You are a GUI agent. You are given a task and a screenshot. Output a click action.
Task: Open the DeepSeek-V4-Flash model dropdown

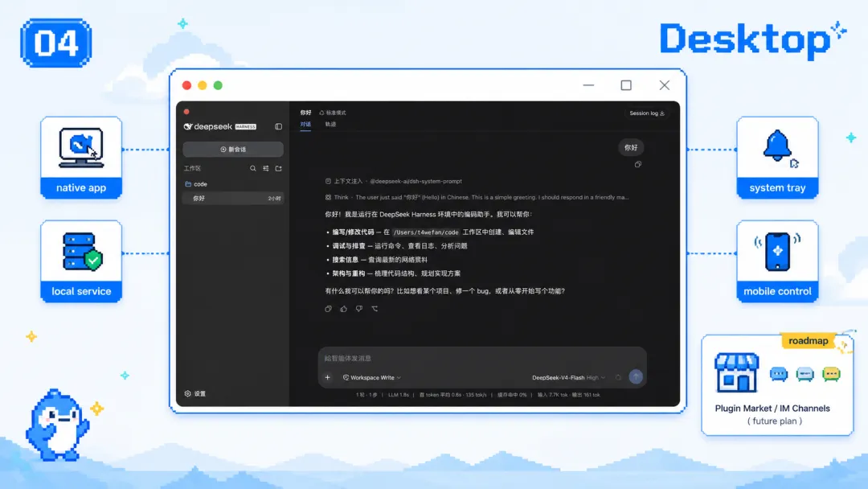(568, 378)
